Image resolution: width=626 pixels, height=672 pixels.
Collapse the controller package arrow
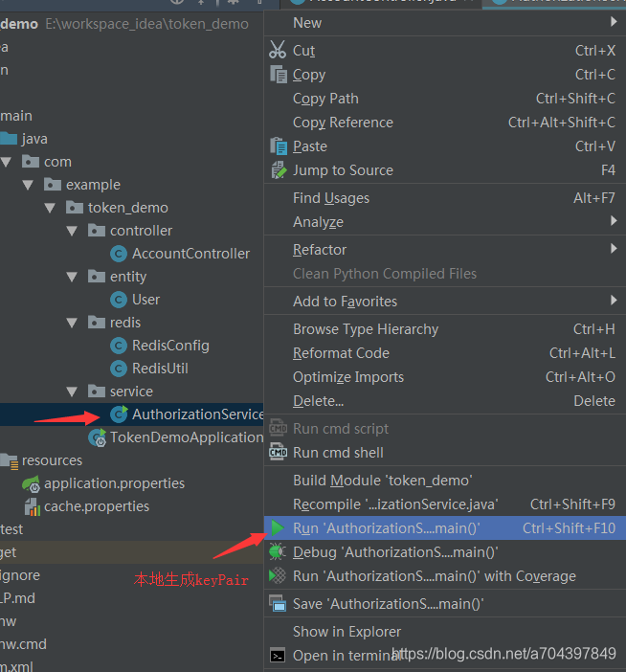click(x=73, y=231)
